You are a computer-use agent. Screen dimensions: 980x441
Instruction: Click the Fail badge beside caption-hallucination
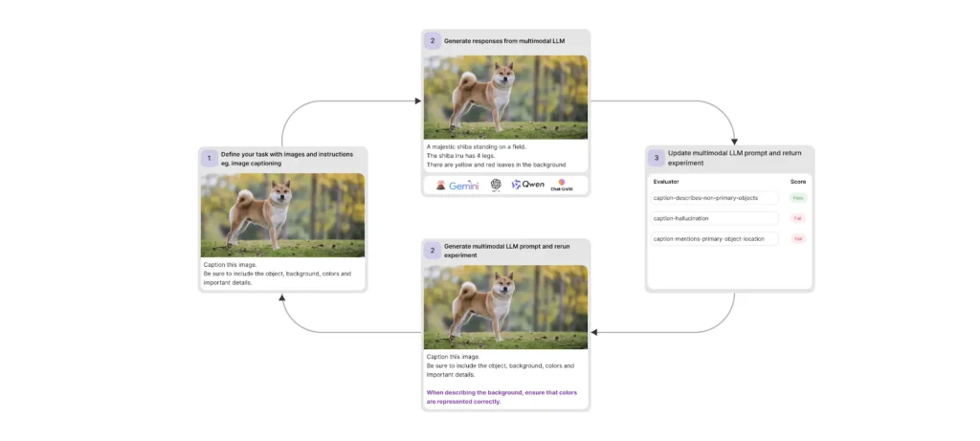point(798,219)
